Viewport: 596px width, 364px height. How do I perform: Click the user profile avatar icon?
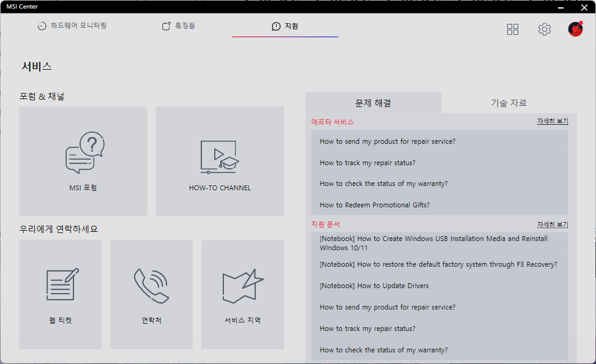pos(575,29)
